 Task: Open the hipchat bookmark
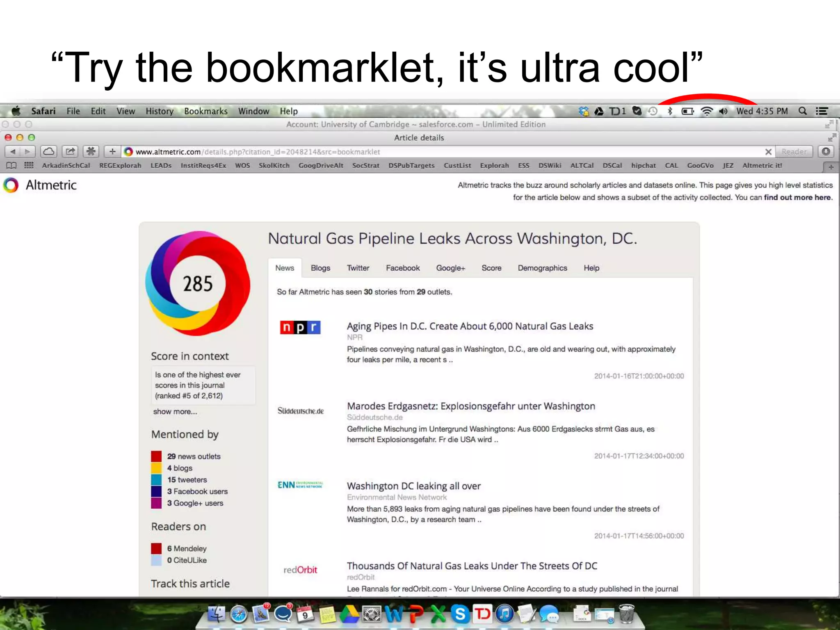(643, 165)
